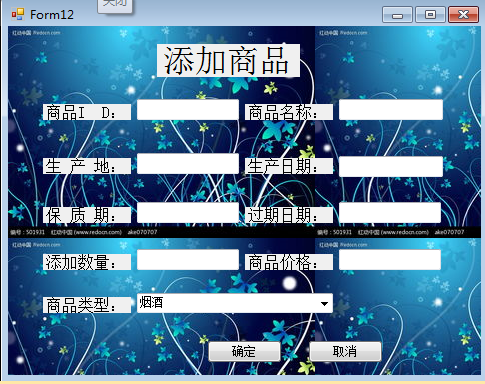Select the 过期日期 input field

390,213
